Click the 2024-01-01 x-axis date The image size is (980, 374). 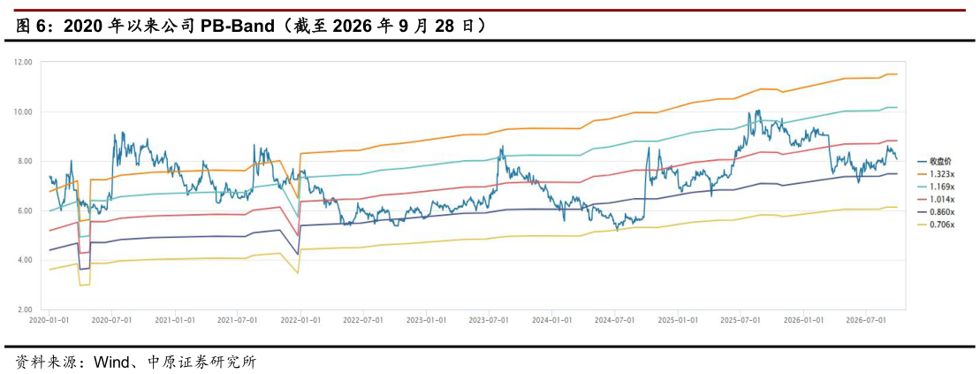click(552, 319)
